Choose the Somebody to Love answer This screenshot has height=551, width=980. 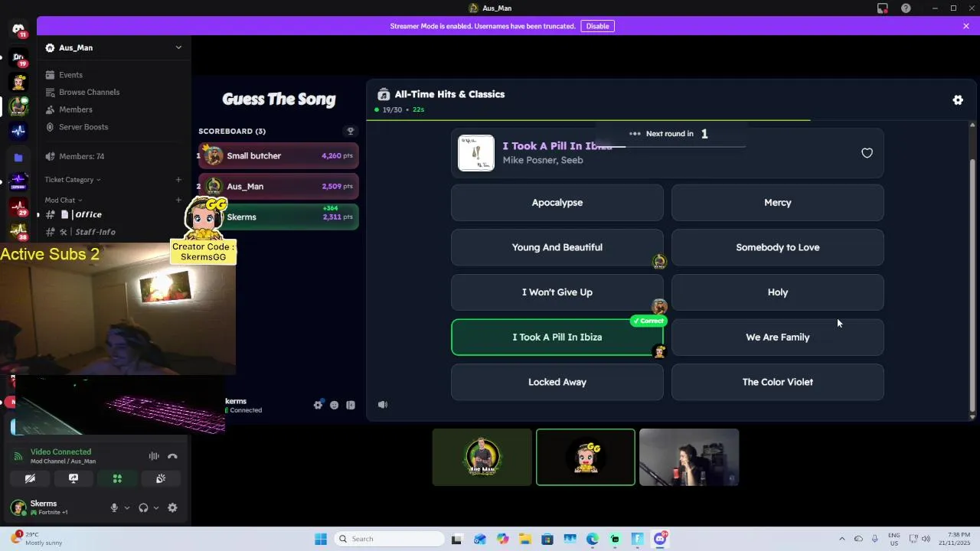pos(778,247)
